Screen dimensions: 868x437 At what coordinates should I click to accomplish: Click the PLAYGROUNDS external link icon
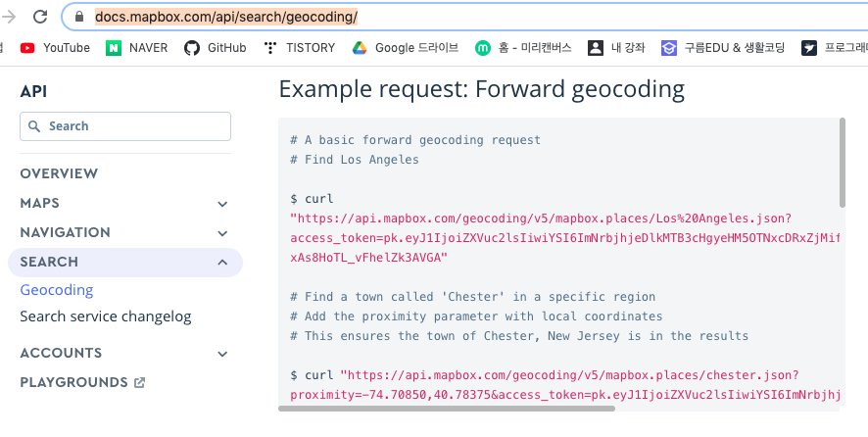click(140, 382)
